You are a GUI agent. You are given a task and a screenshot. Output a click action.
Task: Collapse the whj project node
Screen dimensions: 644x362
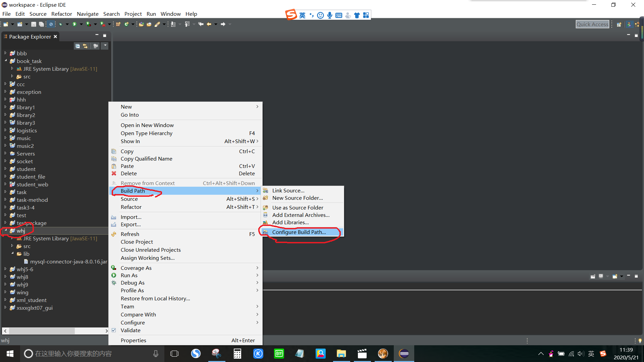[5, 231]
